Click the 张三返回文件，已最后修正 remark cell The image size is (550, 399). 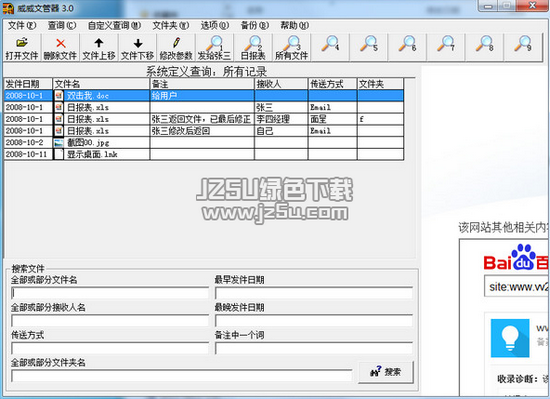(x=202, y=119)
